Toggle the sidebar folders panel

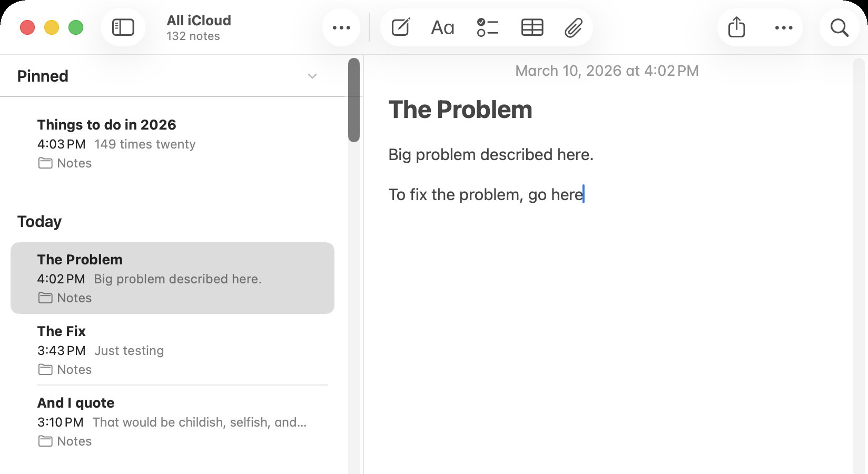[x=123, y=27]
